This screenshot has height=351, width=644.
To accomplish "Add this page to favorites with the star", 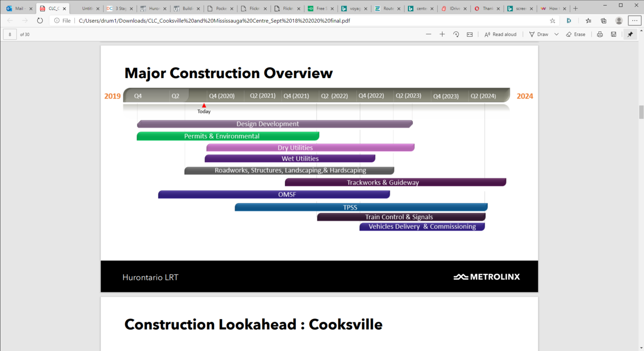I will point(552,21).
